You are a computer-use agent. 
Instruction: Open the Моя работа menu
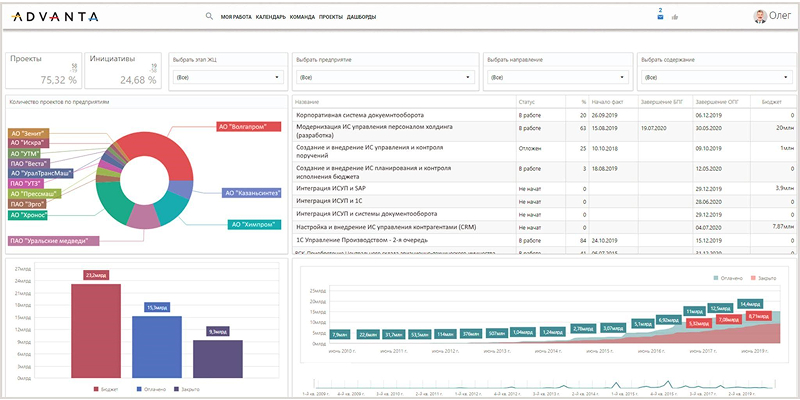236,17
